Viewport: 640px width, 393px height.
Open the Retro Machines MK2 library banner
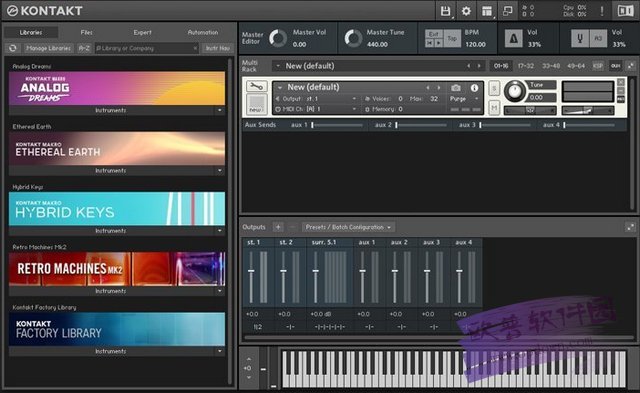[x=117, y=269]
